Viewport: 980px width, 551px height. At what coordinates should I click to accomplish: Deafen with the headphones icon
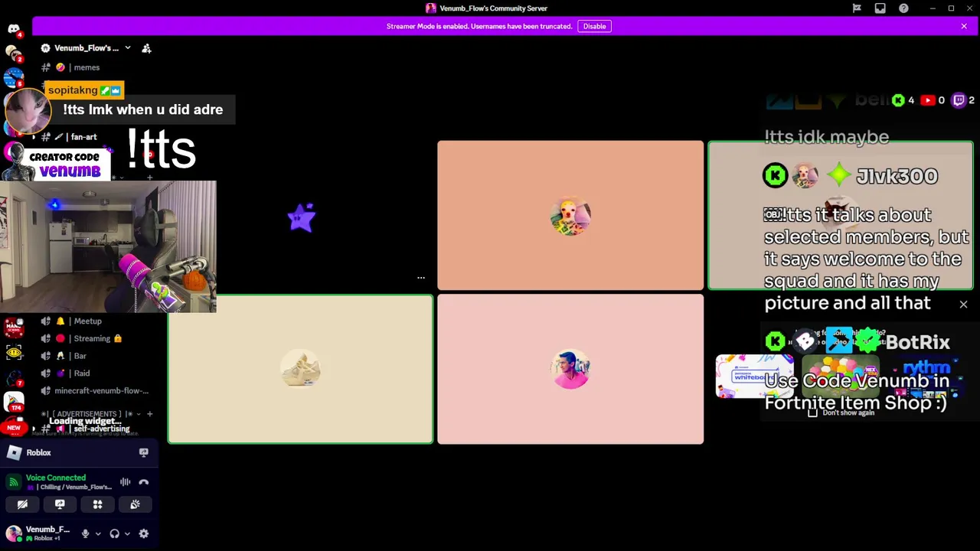pos(114,534)
